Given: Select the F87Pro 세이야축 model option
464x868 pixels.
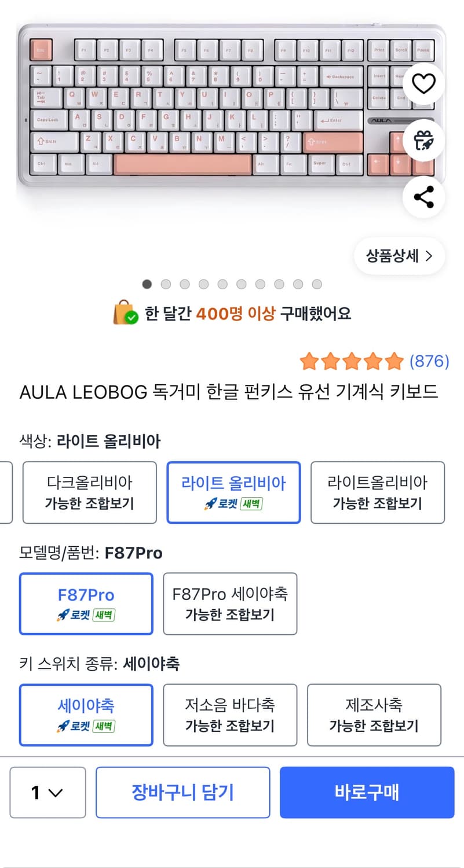Looking at the screenshot, I should pyautogui.click(x=230, y=604).
